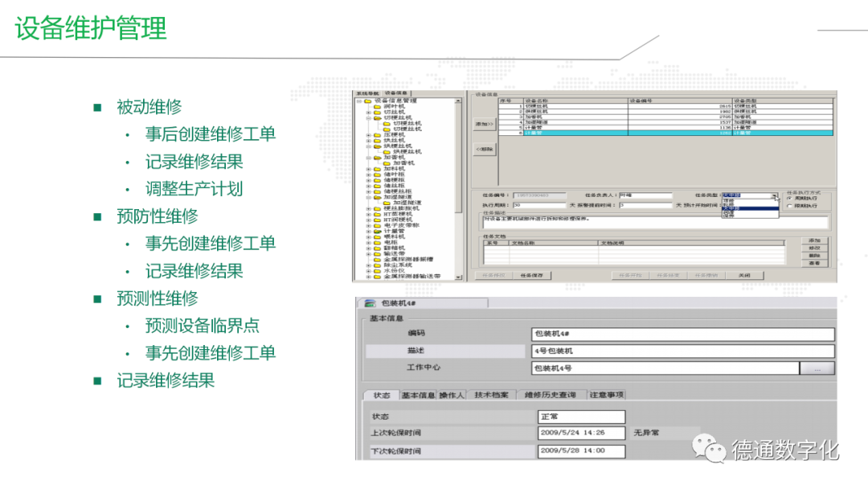
Task: Collapse the 设备信息管理 root node
Action: click(x=358, y=101)
